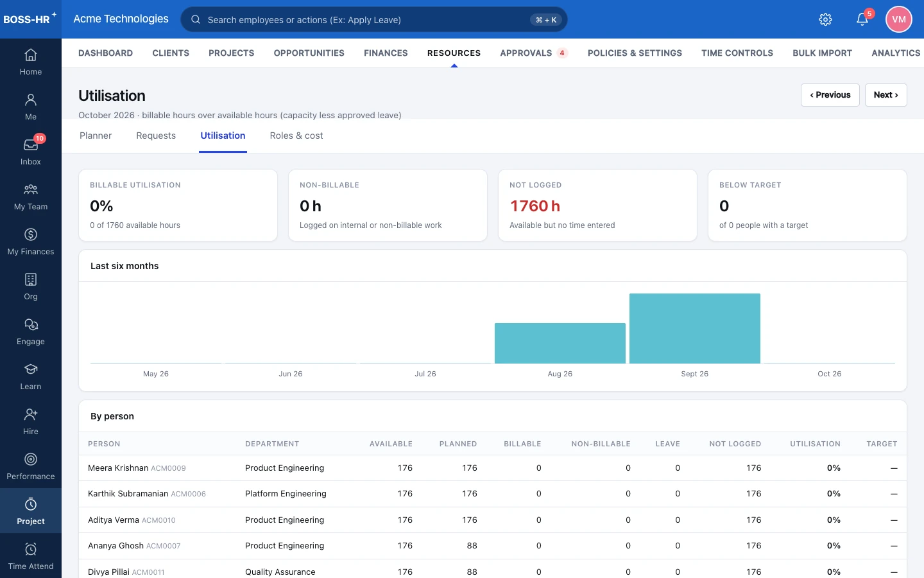
Task: Open notifications bell with 5 alerts
Action: click(x=862, y=19)
